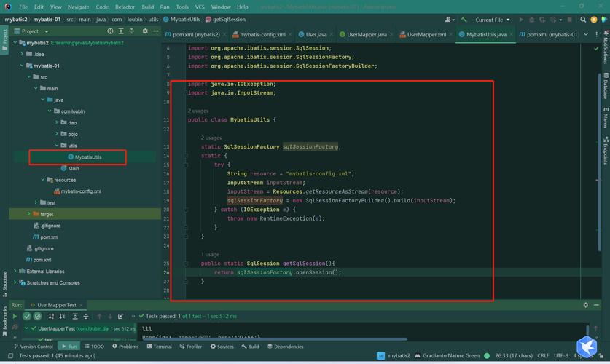Click Run with Coverage icon in toolbar
The image size is (610, 364).
pos(542,20)
